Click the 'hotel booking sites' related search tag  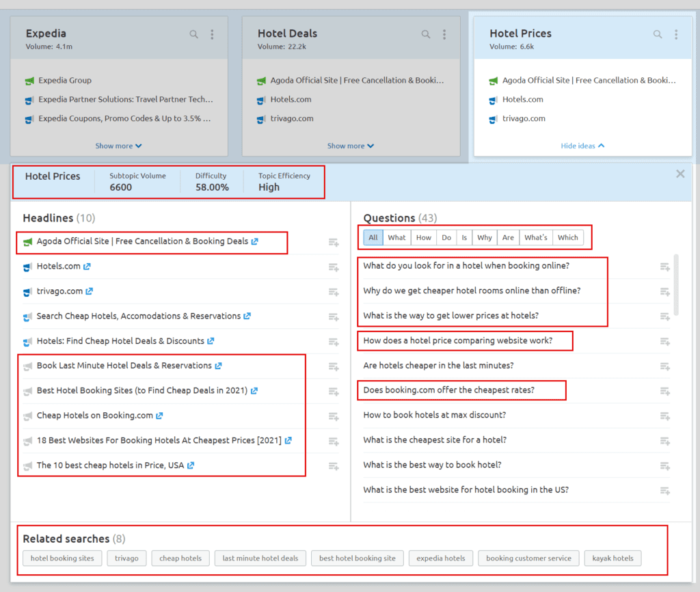pos(62,558)
